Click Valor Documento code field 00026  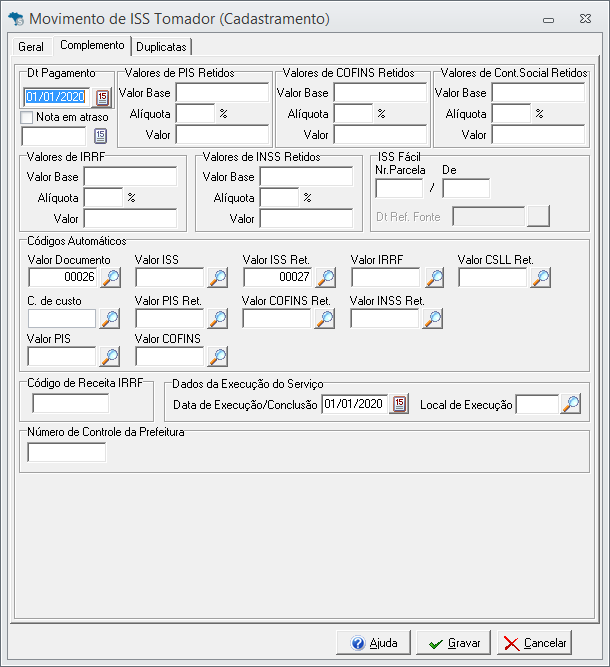coord(63,277)
